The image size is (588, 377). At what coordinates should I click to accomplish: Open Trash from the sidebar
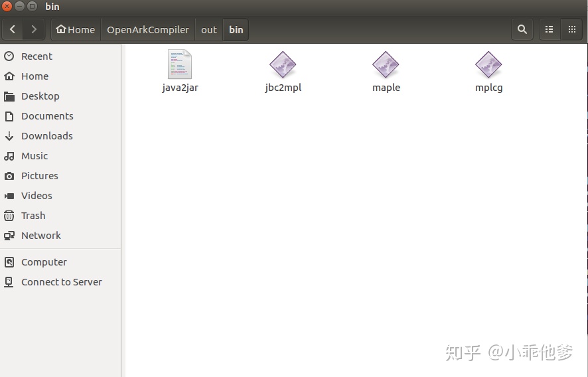(60, 215)
